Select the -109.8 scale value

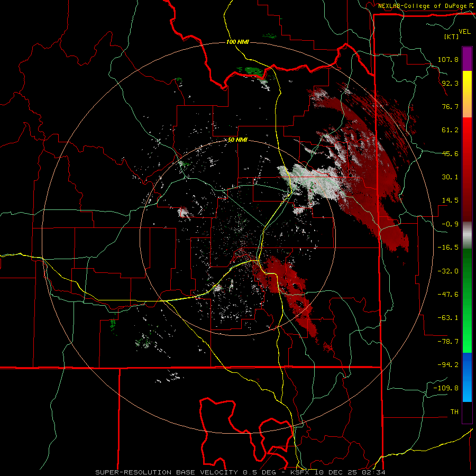pyautogui.click(x=446, y=388)
